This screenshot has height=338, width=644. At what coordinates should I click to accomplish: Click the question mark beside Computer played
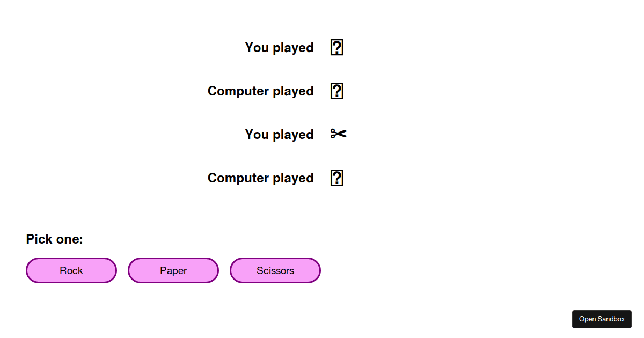[336, 91]
